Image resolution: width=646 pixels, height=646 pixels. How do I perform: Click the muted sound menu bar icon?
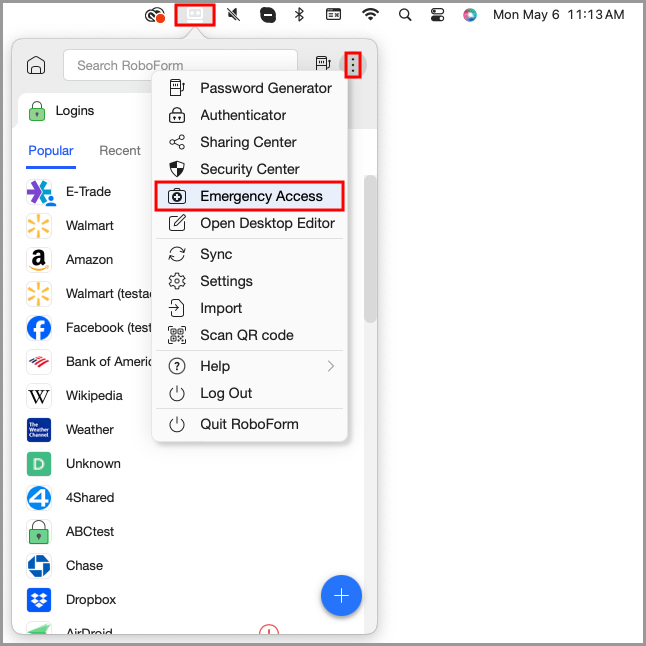(x=234, y=15)
